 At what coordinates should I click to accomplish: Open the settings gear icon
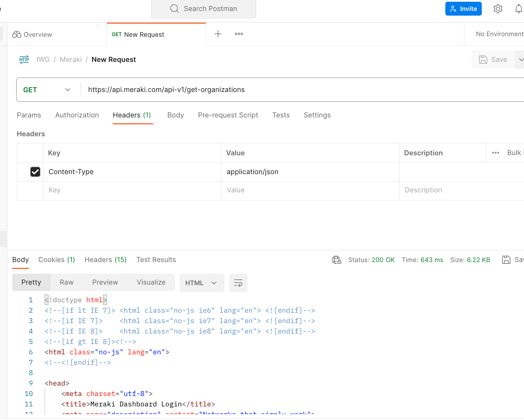(x=498, y=9)
